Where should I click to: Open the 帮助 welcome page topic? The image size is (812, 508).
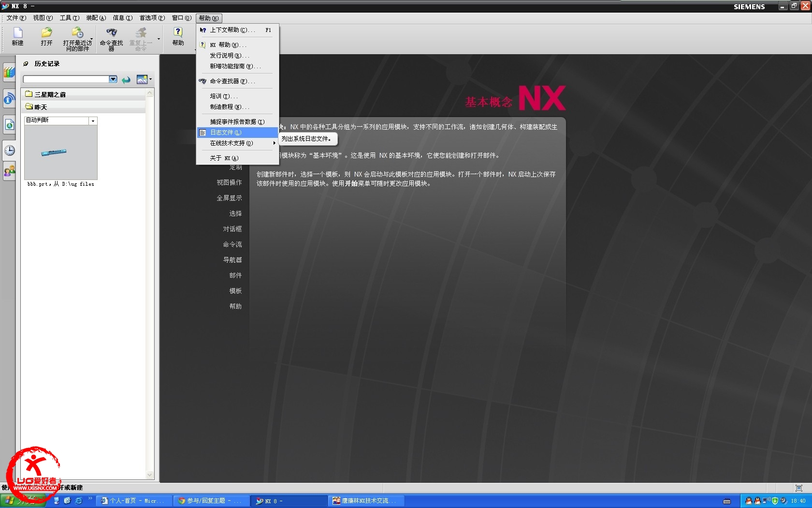click(235, 306)
